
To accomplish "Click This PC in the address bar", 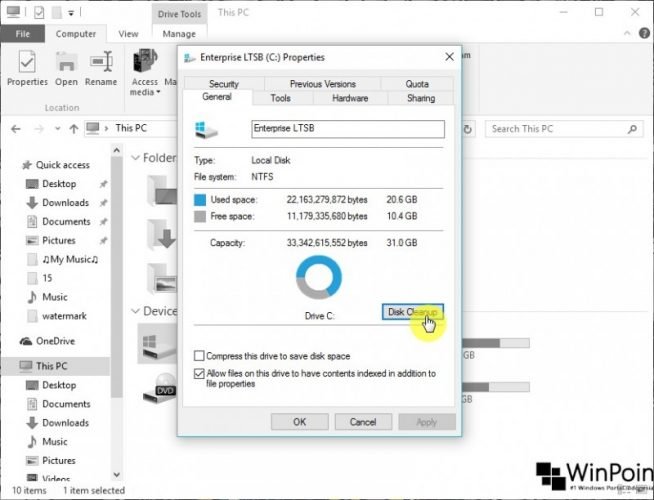I will coord(131,128).
